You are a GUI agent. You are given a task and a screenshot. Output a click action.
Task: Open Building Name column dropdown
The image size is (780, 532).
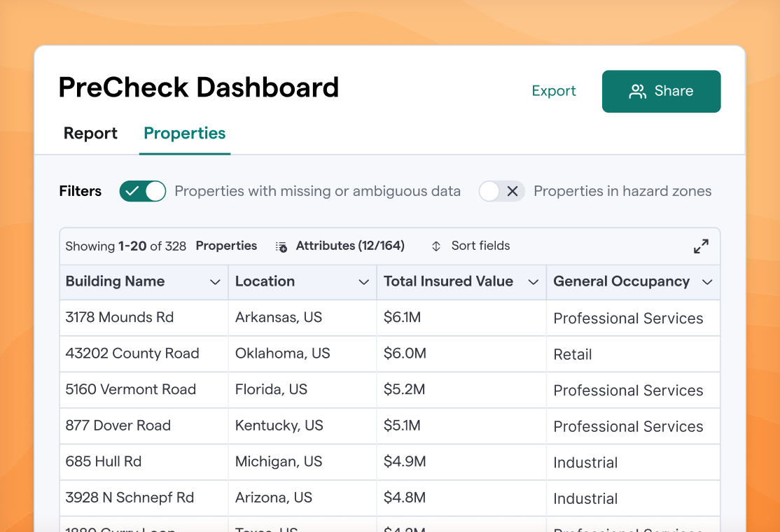point(215,282)
